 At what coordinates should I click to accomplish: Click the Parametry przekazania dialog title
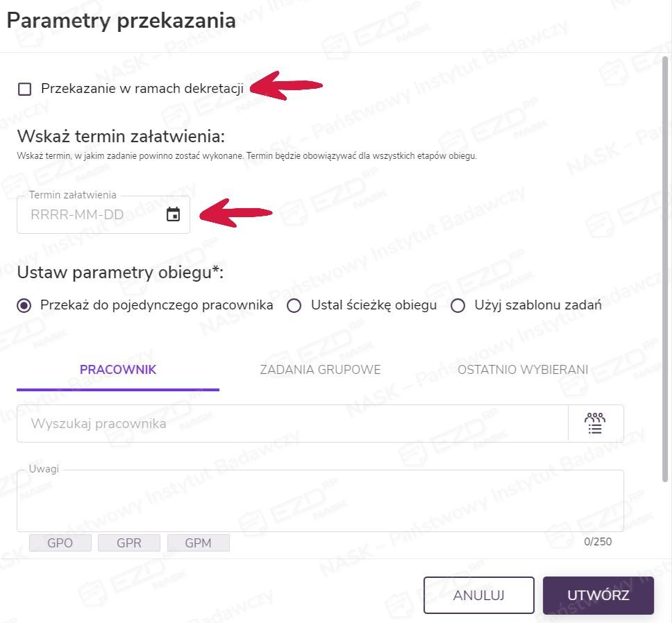tap(121, 21)
